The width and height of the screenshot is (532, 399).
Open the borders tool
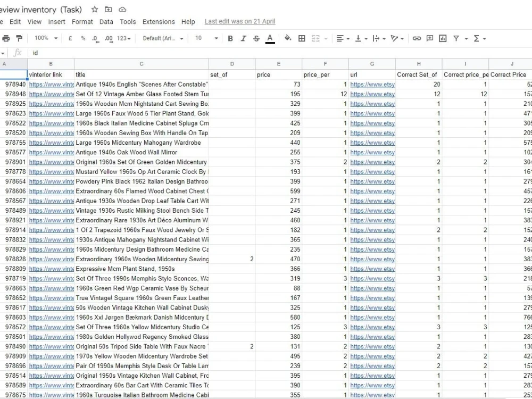coord(302,38)
